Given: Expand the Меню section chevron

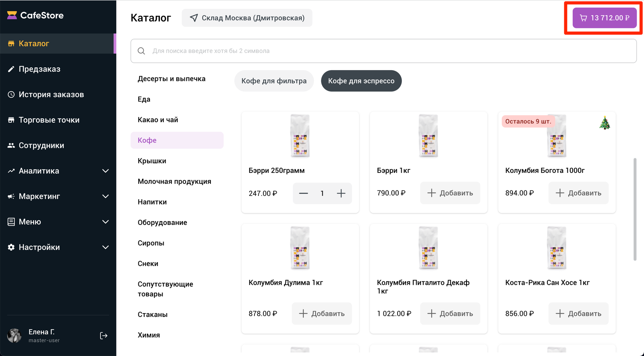Looking at the screenshot, I should [105, 222].
